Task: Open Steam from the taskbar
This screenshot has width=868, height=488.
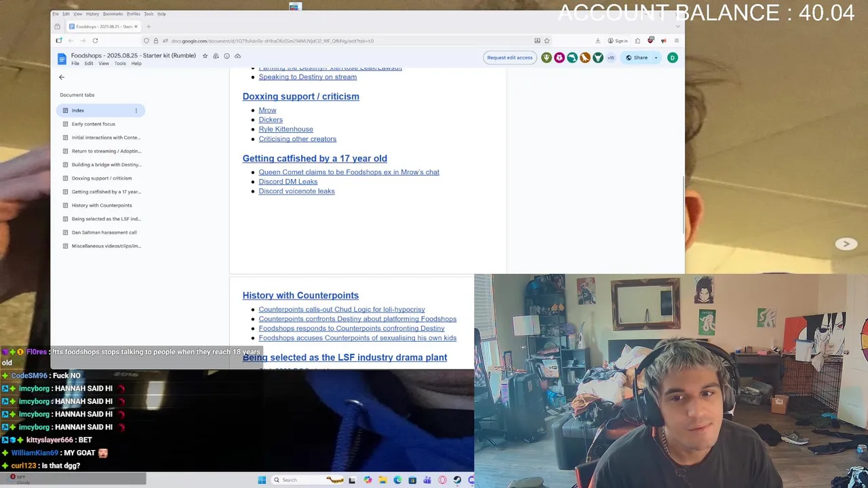Action: tap(457, 480)
